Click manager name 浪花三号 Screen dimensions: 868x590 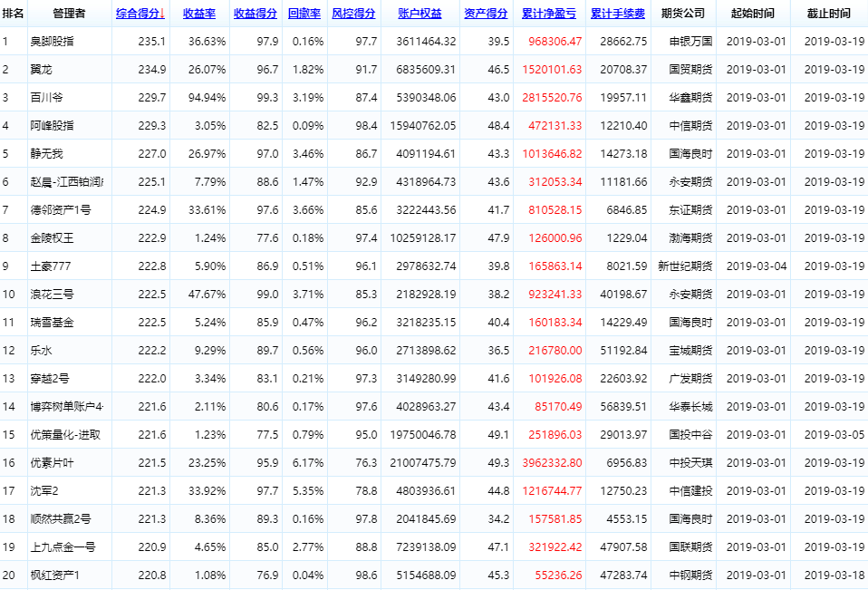pyautogui.click(x=53, y=295)
